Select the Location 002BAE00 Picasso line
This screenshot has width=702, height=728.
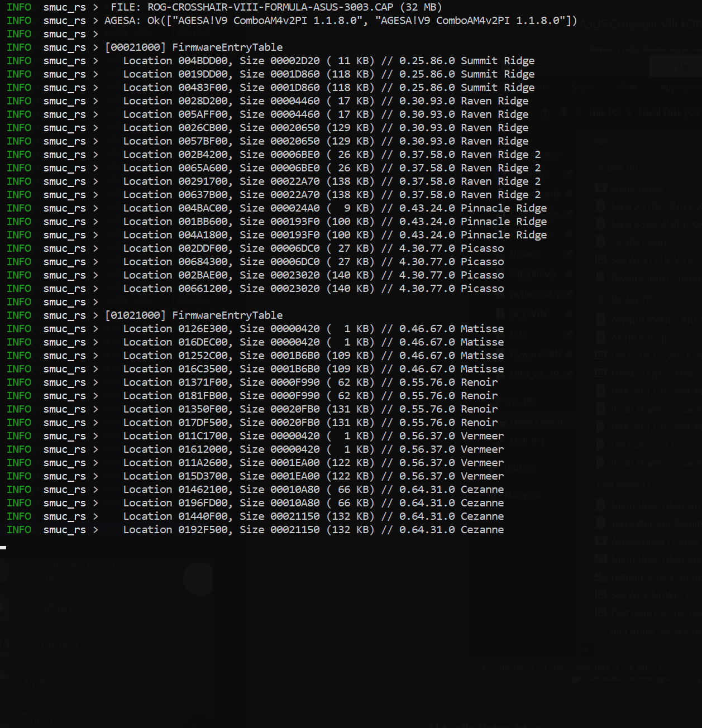[x=255, y=275]
